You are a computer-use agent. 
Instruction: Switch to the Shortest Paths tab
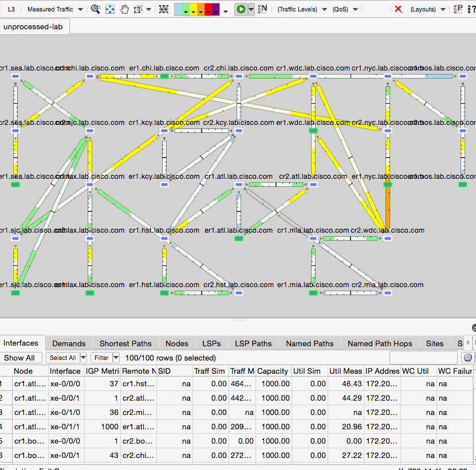[x=125, y=343]
